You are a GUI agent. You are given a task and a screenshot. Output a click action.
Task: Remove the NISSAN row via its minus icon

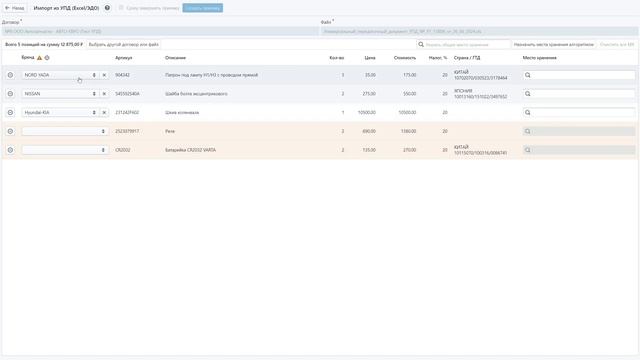[10, 94]
